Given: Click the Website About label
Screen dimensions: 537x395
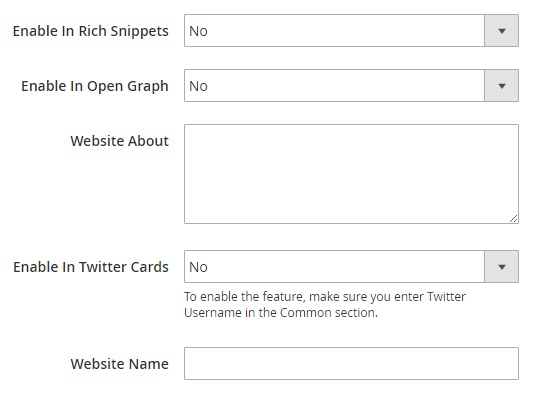Looking at the screenshot, I should (120, 141).
